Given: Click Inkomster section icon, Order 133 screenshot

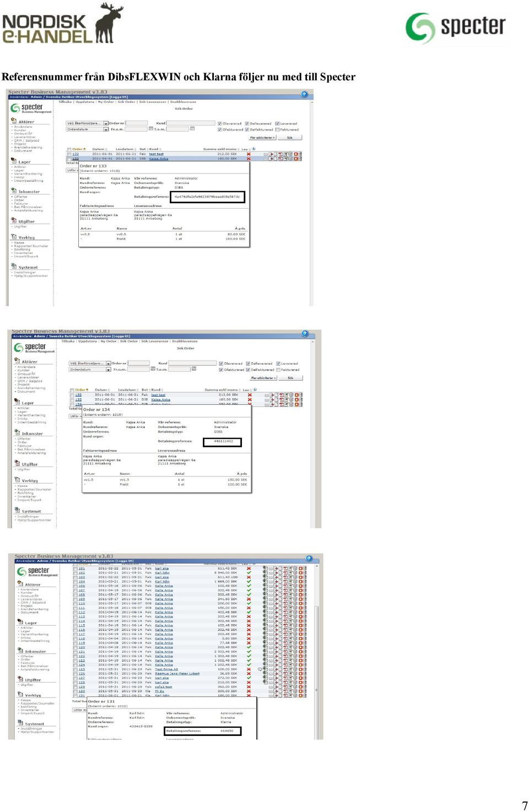Looking at the screenshot, I should [x=14, y=191].
